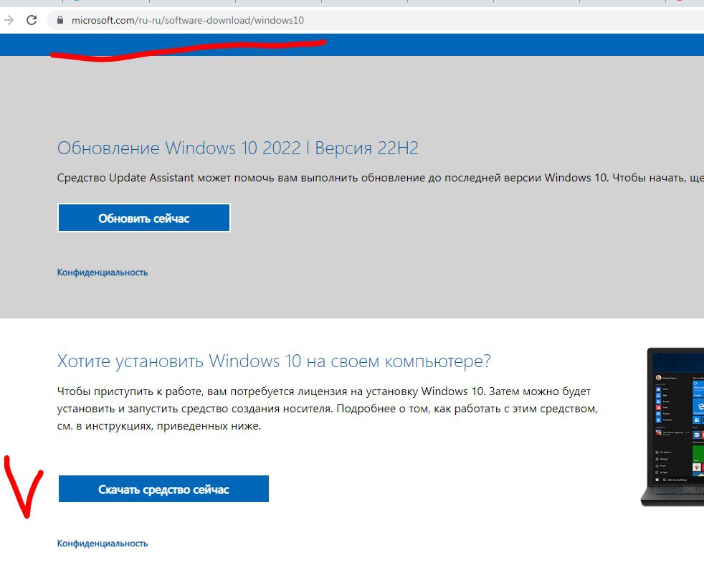The image size is (704, 588).
Task: Click the browser reload icon
Action: [x=32, y=20]
